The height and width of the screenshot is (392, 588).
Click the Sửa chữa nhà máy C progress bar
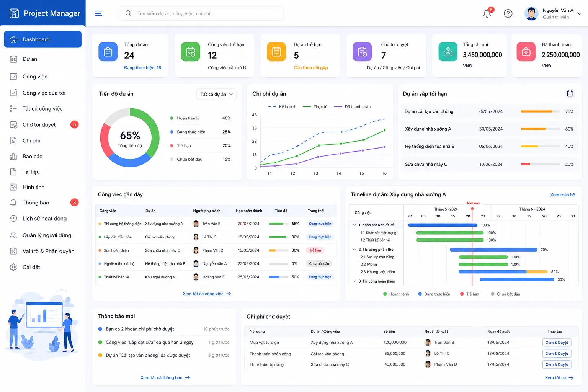pyautogui.click(x=540, y=164)
